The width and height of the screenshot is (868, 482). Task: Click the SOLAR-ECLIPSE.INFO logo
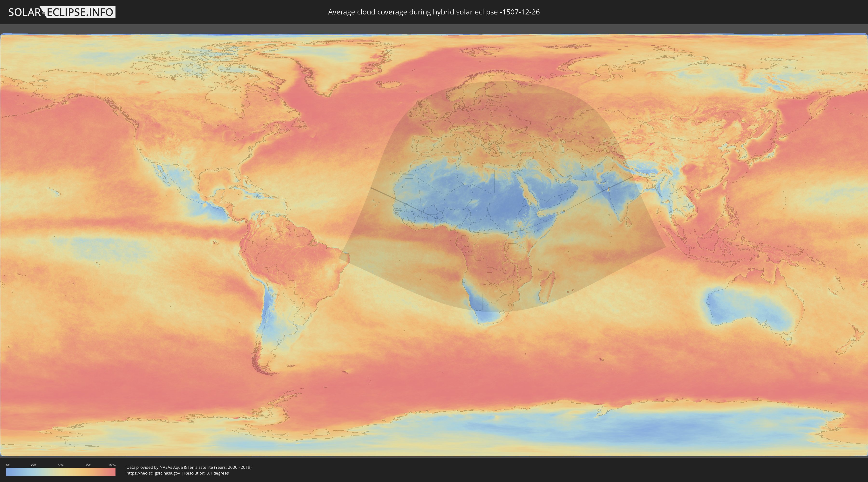pyautogui.click(x=62, y=12)
